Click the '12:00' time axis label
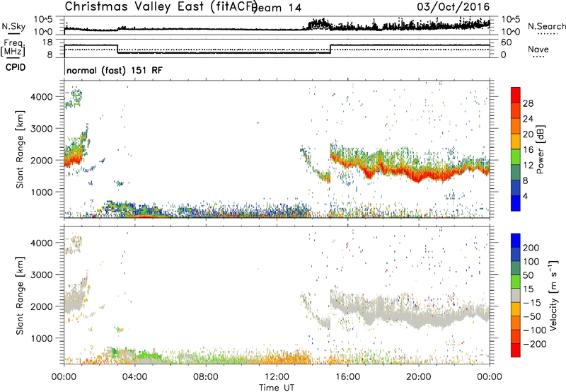 pyautogui.click(x=277, y=377)
